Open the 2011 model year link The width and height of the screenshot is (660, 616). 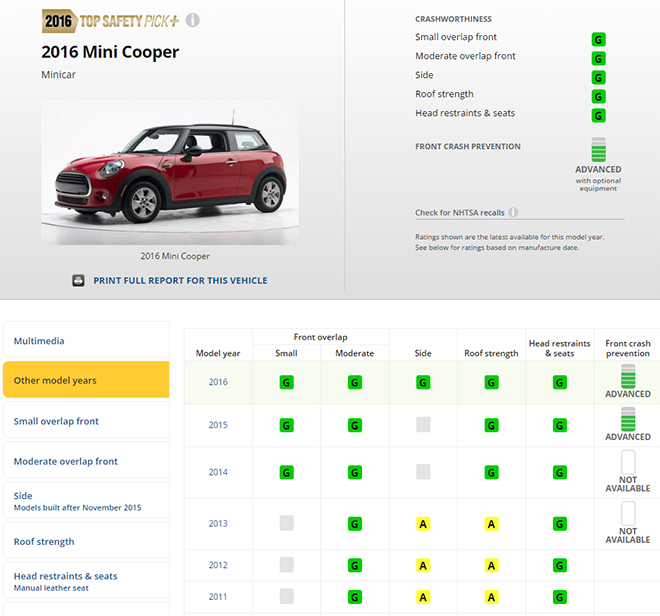pos(218,597)
